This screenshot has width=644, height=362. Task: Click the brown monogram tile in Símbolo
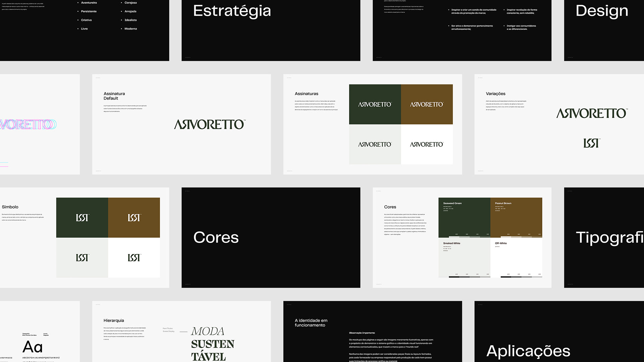(x=134, y=218)
